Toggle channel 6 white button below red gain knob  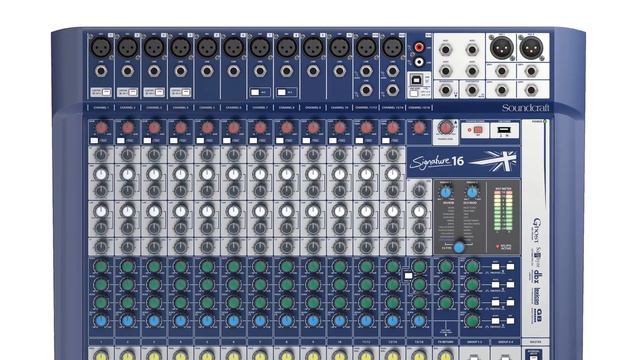[227, 140]
